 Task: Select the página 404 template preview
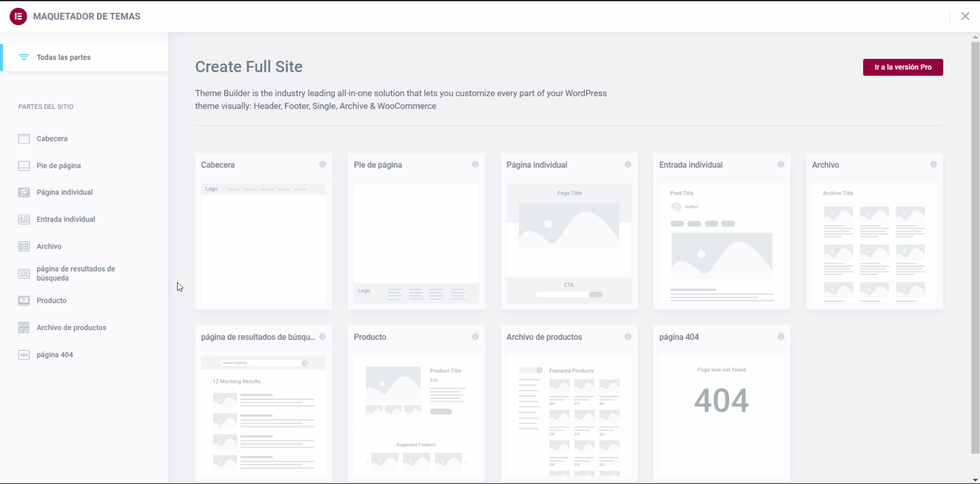coord(721,415)
